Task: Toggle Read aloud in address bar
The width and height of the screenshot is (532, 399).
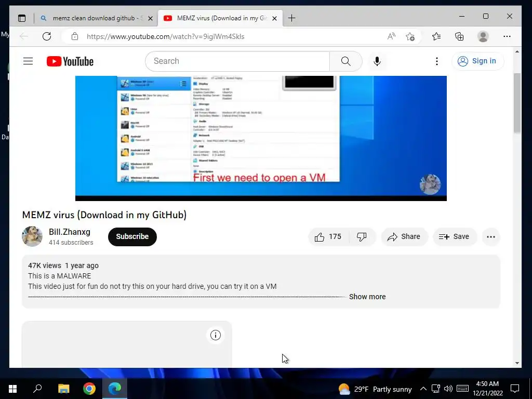Action: 391,36
